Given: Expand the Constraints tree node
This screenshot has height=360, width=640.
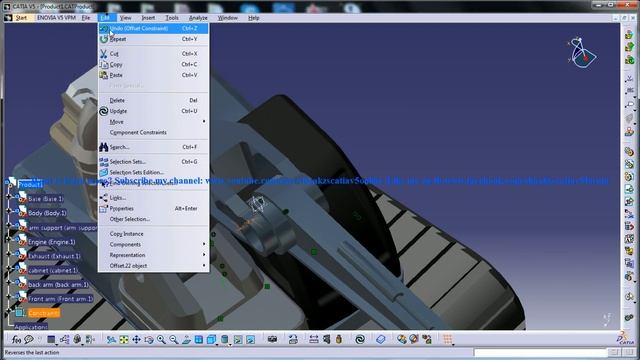Looking at the screenshot, I should tap(9, 311).
